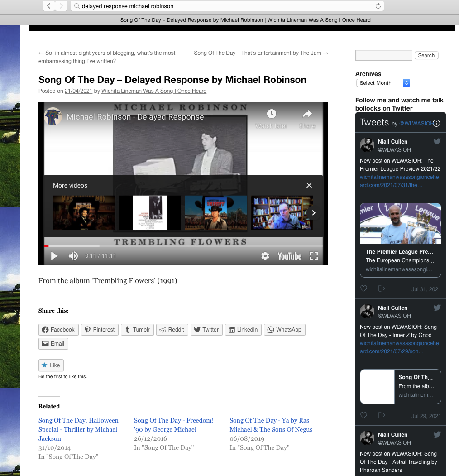Screen dimensions: 459x476
Task: Open the video title Michael Robinson - Delayed Response
Action: pyautogui.click(x=135, y=117)
